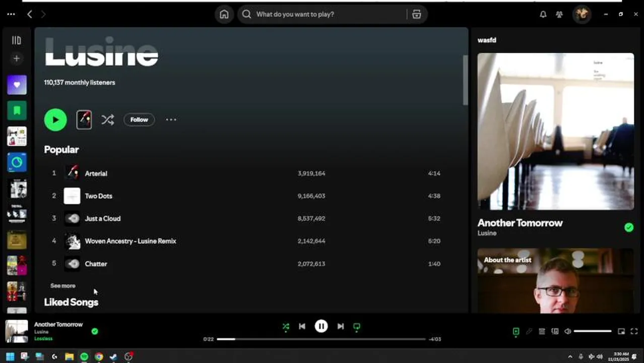The width and height of the screenshot is (644, 363).
Task: Open lyrics microphone icon
Action: click(529, 331)
